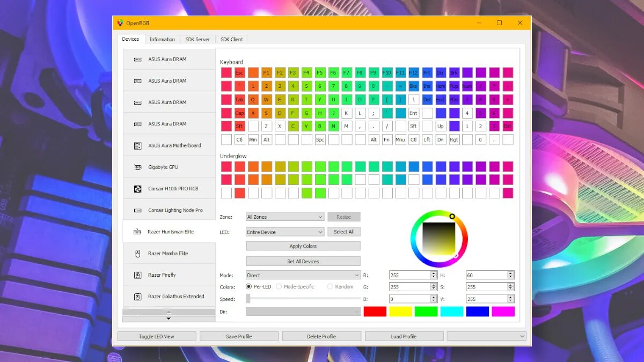The image size is (644, 362).
Task: Click the Speed slider handle
Action: point(248,298)
